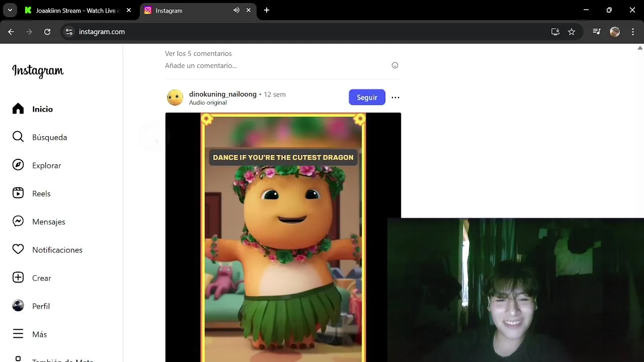
Task: Close the Instagram tab
Action: point(249,10)
